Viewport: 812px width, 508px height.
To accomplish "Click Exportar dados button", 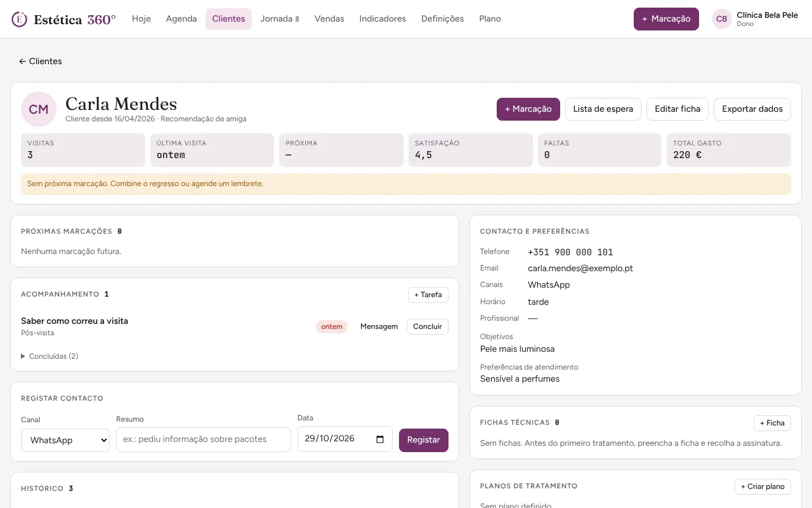I will click(x=752, y=109).
